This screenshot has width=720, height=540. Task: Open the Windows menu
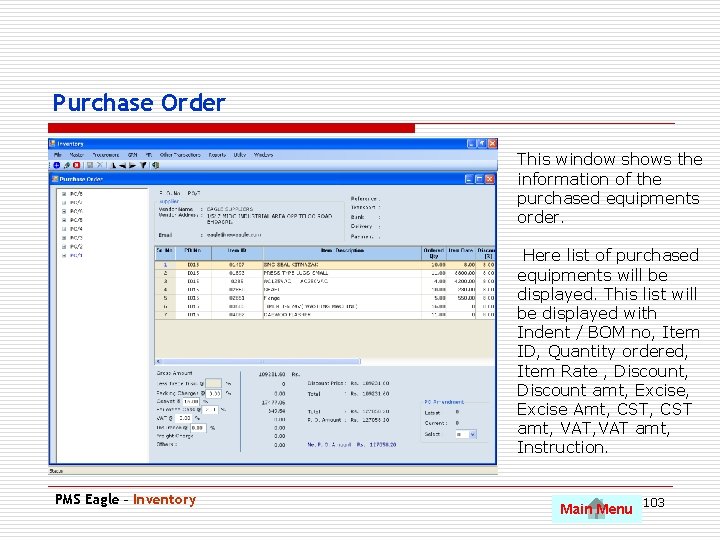point(264,155)
